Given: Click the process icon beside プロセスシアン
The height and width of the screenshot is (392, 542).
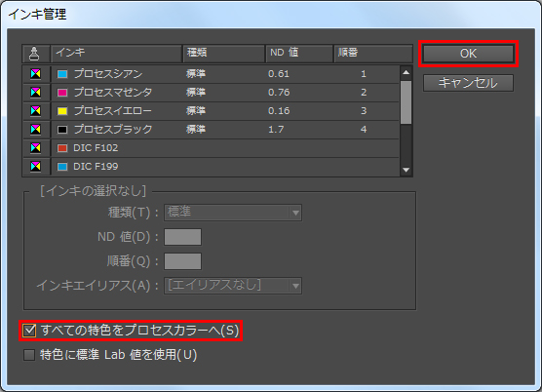Looking at the screenshot, I should point(36,74).
